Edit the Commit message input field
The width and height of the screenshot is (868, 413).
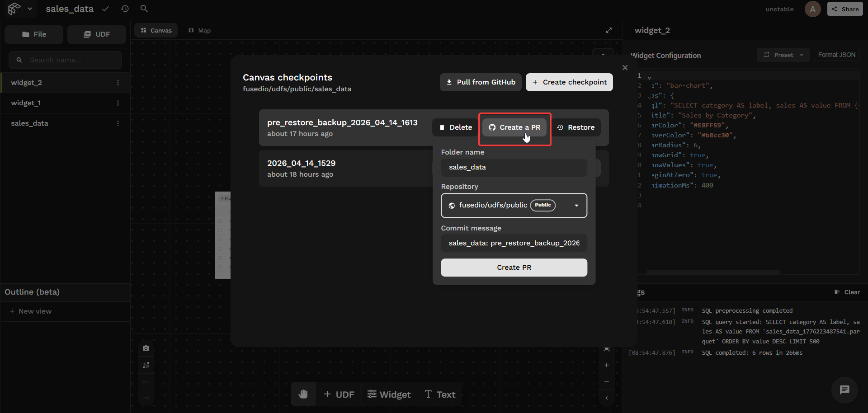[514, 243]
